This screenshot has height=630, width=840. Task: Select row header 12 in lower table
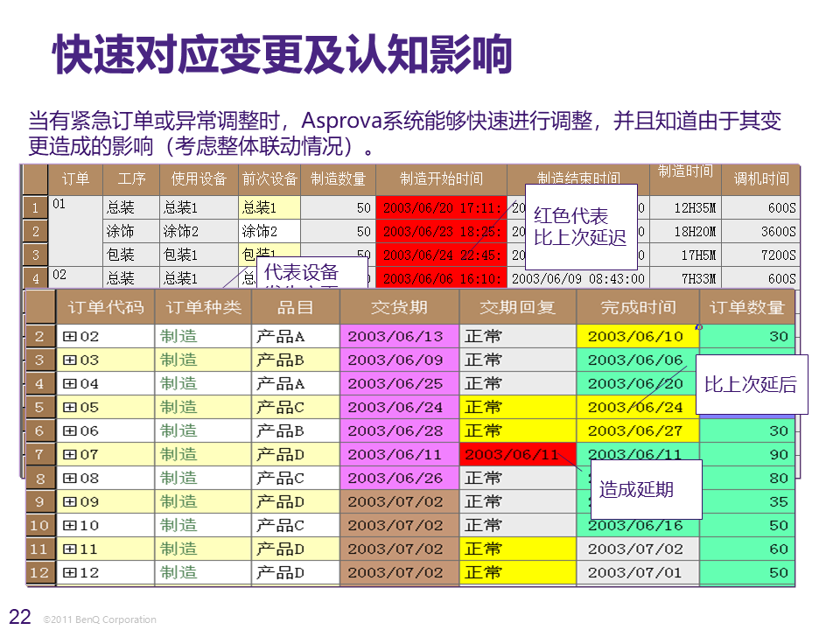coord(40,572)
